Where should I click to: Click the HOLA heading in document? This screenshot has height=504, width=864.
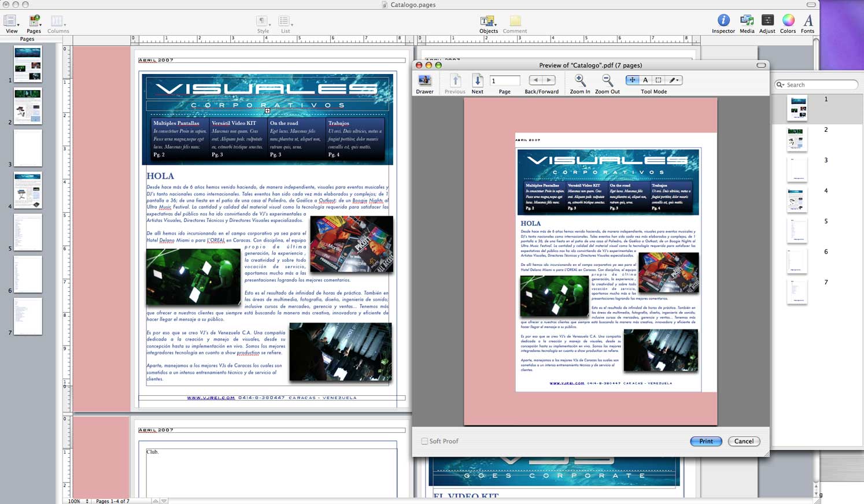pyautogui.click(x=160, y=176)
